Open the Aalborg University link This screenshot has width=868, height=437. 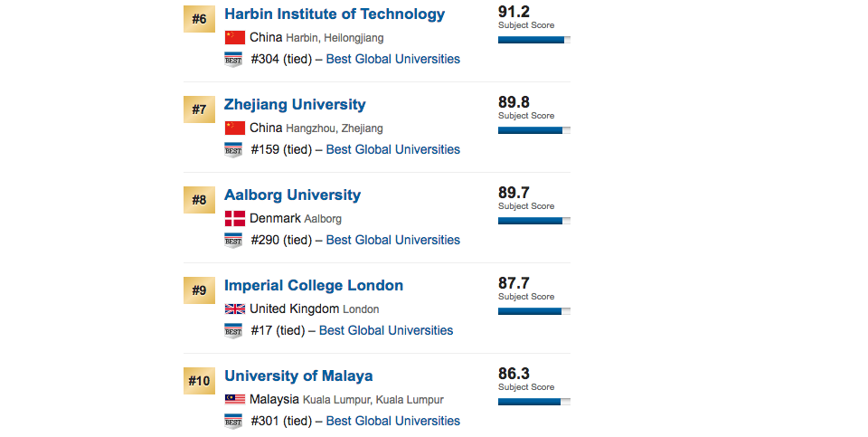tap(292, 195)
